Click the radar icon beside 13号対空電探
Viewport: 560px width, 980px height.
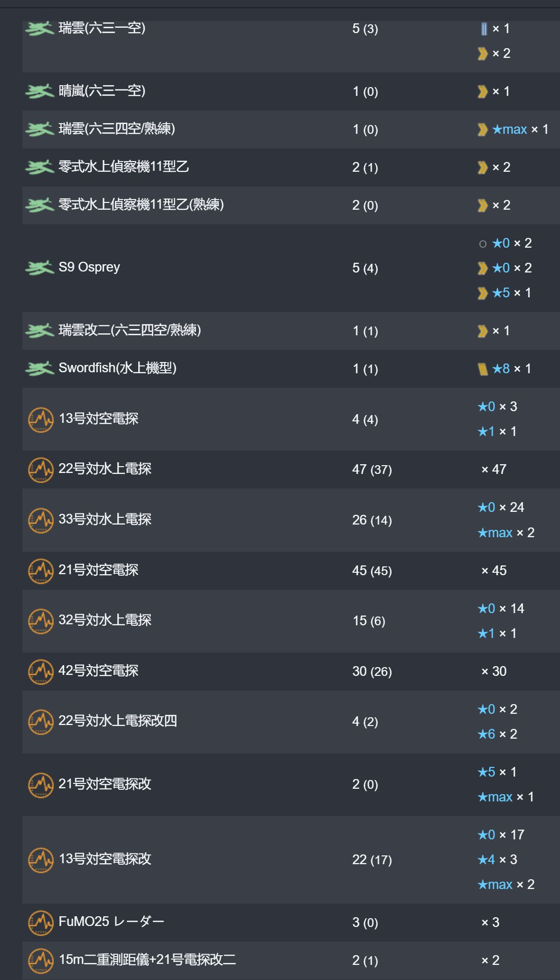pyautogui.click(x=41, y=419)
